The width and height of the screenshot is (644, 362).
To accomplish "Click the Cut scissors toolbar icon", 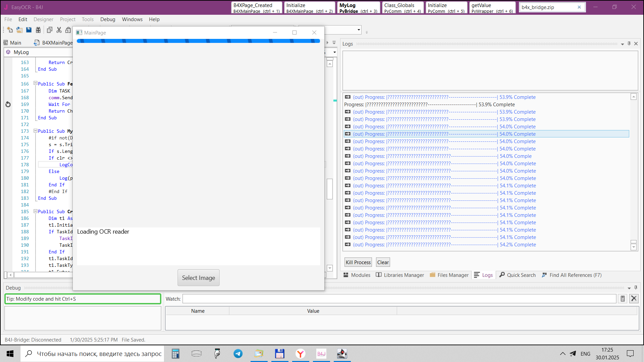I will pos(59,30).
